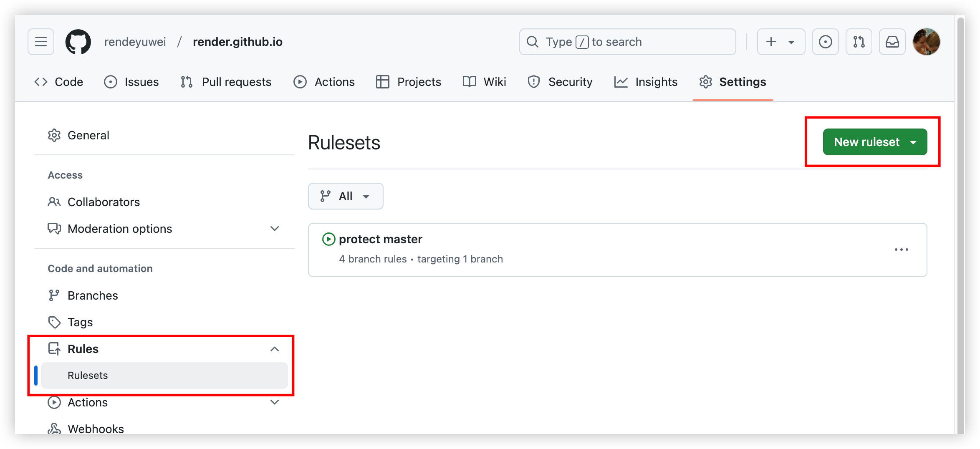The height and width of the screenshot is (449, 980).
Task: Click the search input field
Action: click(x=627, y=42)
